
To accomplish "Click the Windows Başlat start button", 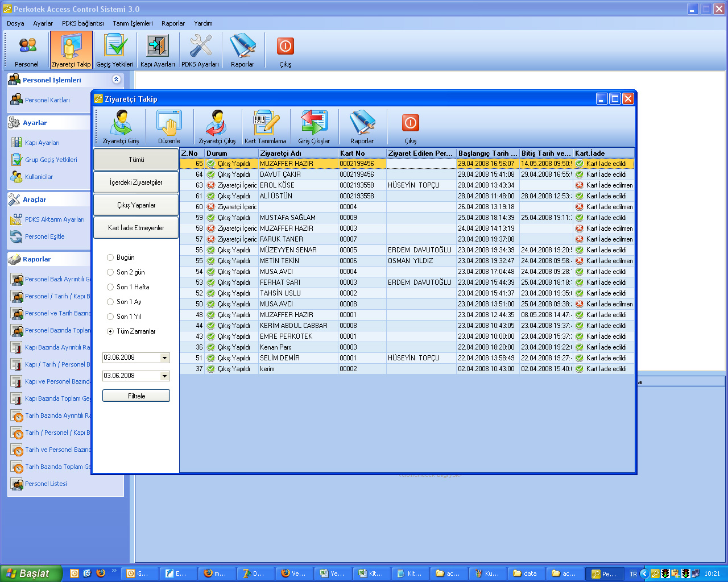I will coord(30,573).
